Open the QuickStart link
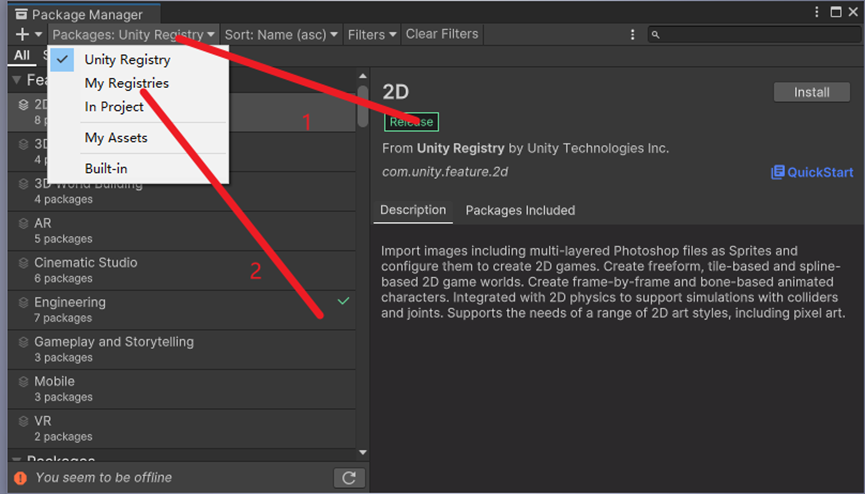Viewport: 865px width, 494px height. tap(812, 172)
